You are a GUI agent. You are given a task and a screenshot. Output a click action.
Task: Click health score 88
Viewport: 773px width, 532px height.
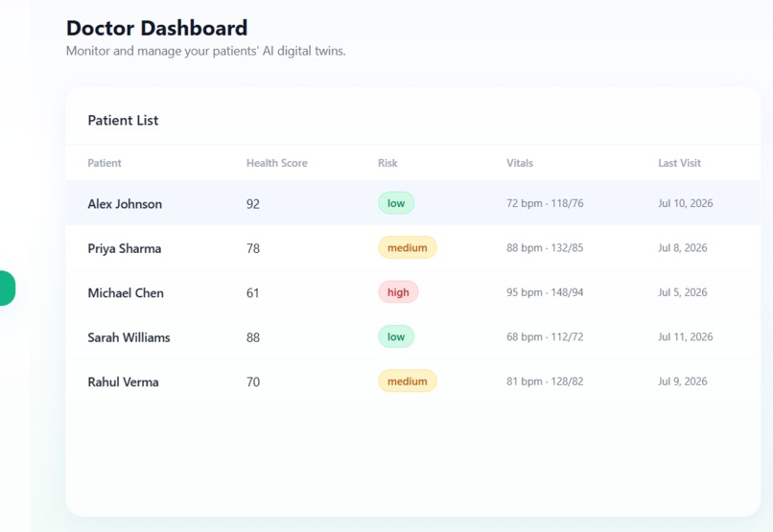point(253,337)
